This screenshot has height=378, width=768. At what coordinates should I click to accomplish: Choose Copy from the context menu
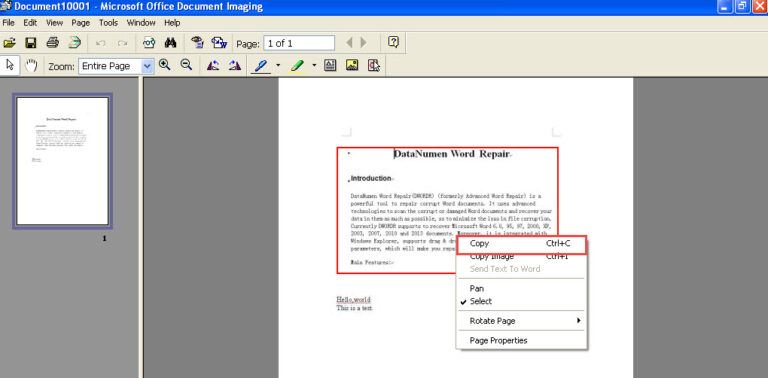click(x=521, y=244)
